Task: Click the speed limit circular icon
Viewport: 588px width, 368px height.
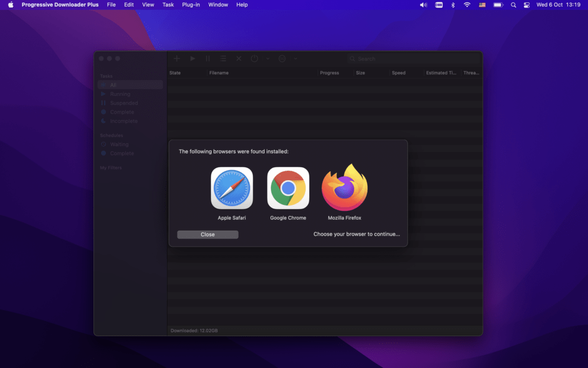Action: pos(282,58)
